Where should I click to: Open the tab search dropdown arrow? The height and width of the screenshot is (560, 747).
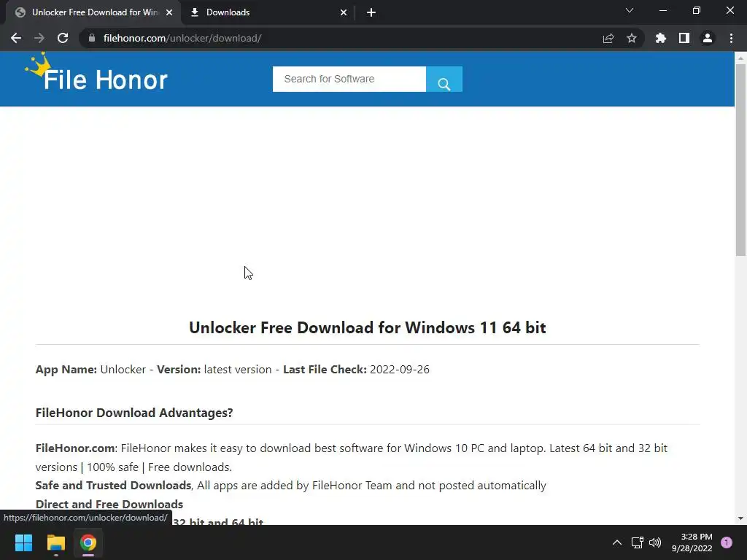point(630,10)
